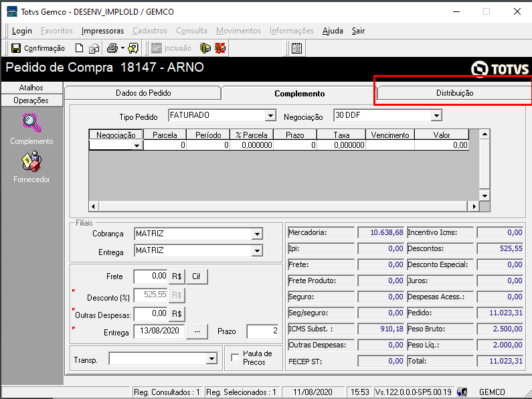Click the Outras Despesas value input field
This screenshot has width=532, height=399.
point(151,314)
